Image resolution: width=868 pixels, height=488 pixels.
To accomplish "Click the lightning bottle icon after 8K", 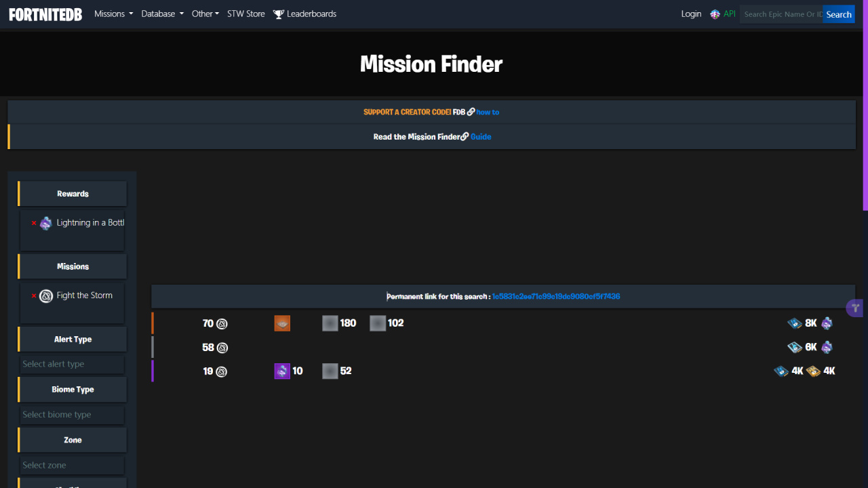I will tap(827, 323).
